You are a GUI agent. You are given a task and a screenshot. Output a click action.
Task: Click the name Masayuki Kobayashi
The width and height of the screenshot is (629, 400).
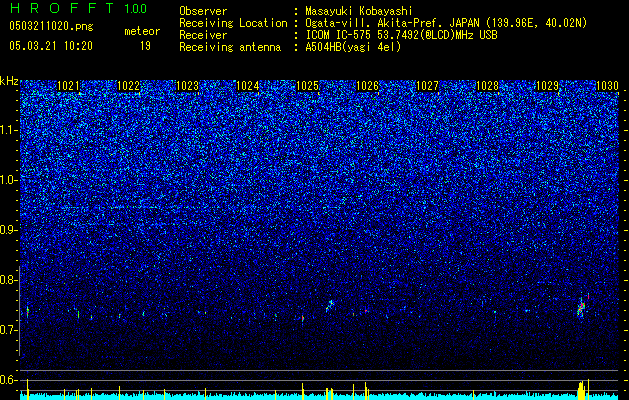(359, 11)
